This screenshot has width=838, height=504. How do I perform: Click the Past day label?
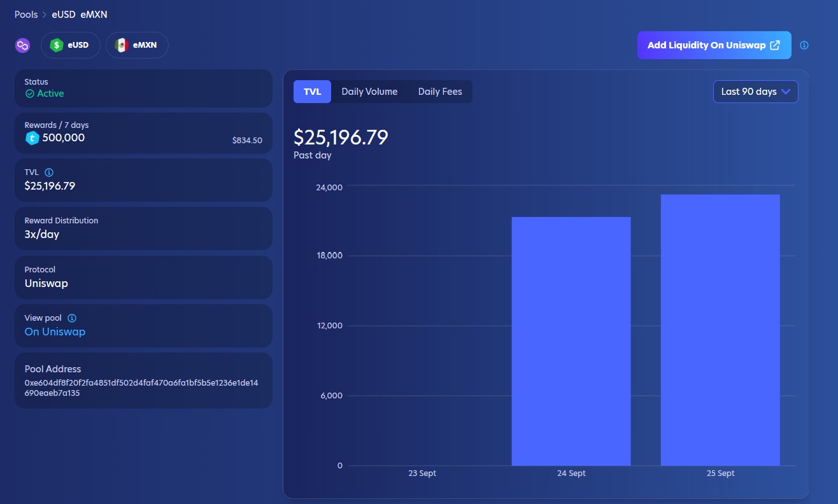312,155
